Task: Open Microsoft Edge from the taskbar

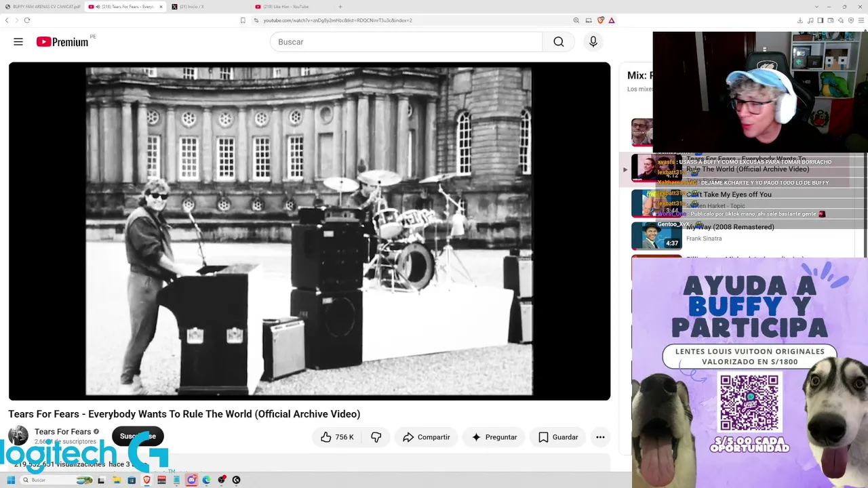Action: point(206,480)
